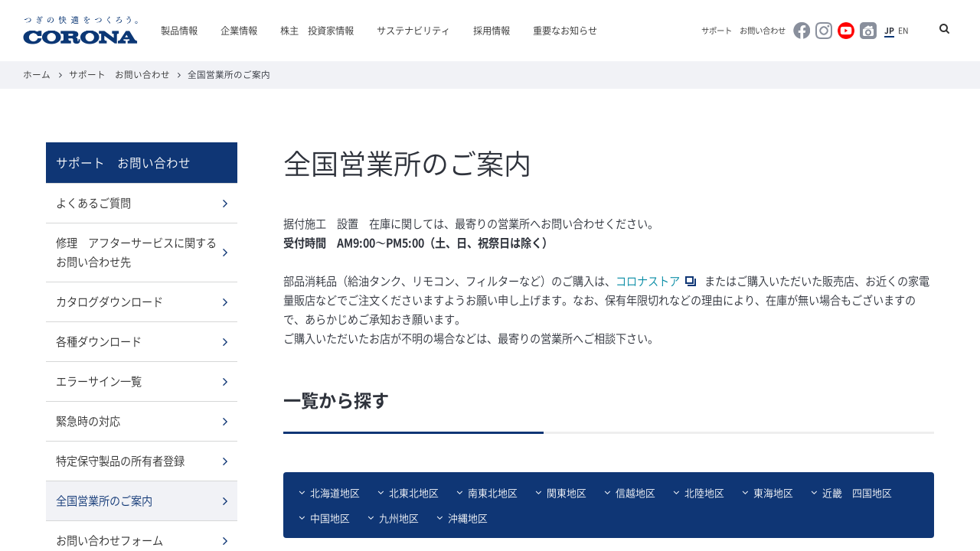
Task: Switch language to EN
Action: [903, 31]
